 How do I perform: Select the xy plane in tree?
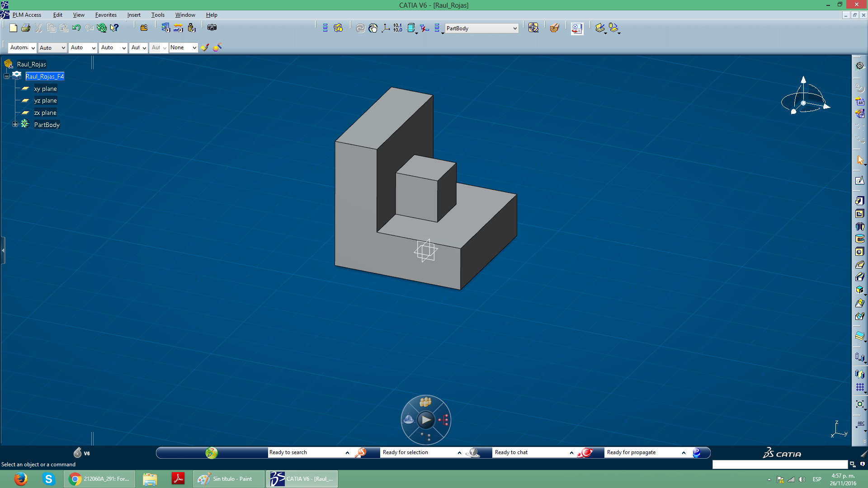[45, 89]
